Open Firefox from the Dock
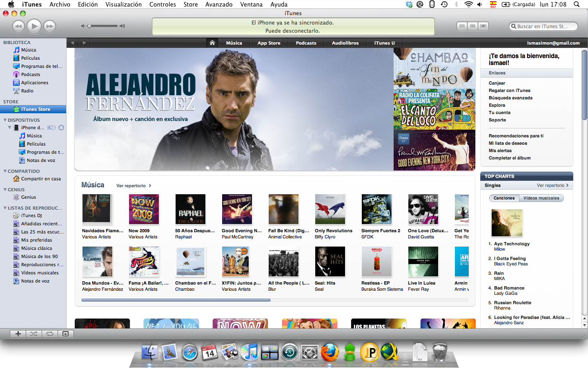 [330, 352]
